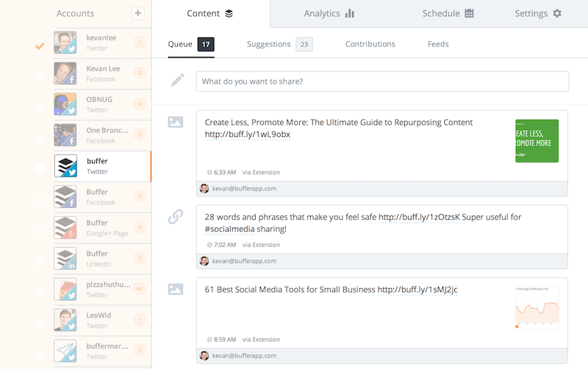This screenshot has width=588, height=369.
Task: Select the buffer Twitter account avatar
Action: point(66,166)
